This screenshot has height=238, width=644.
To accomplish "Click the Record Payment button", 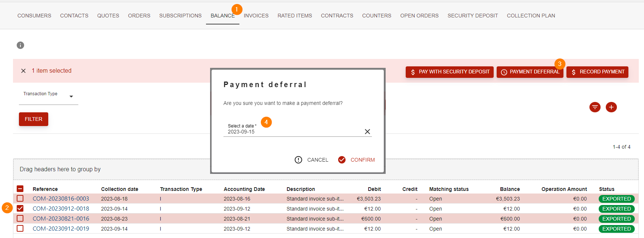I will pos(597,72).
